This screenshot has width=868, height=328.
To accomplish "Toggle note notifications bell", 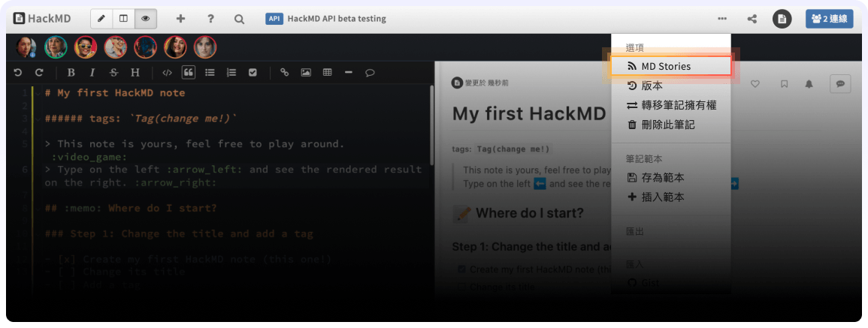I will [x=809, y=83].
